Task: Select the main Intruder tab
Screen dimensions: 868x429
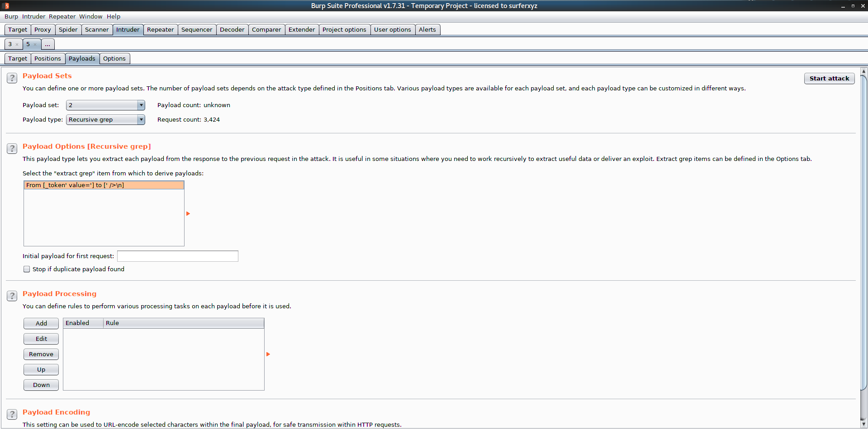Action: click(128, 29)
